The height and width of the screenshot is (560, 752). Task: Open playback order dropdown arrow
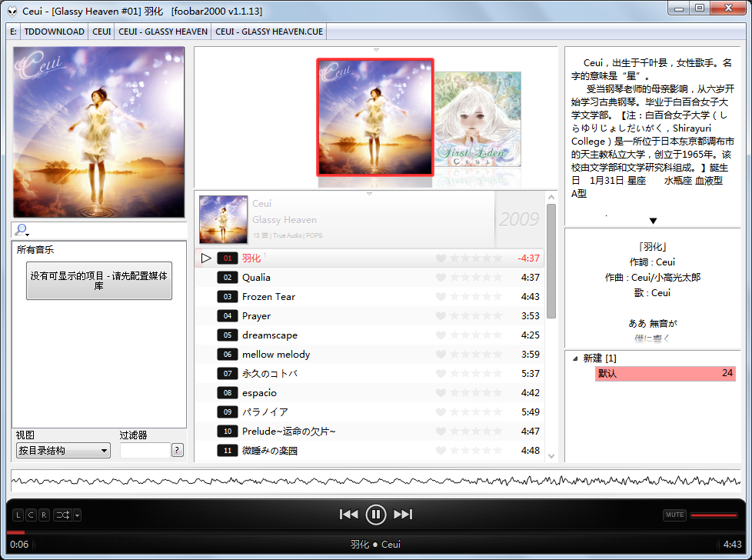click(x=77, y=515)
